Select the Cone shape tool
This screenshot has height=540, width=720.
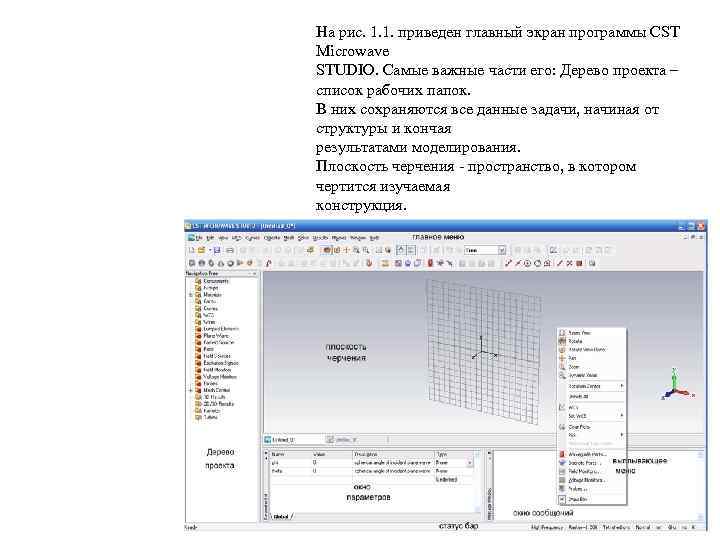pyautogui.click(x=221, y=263)
